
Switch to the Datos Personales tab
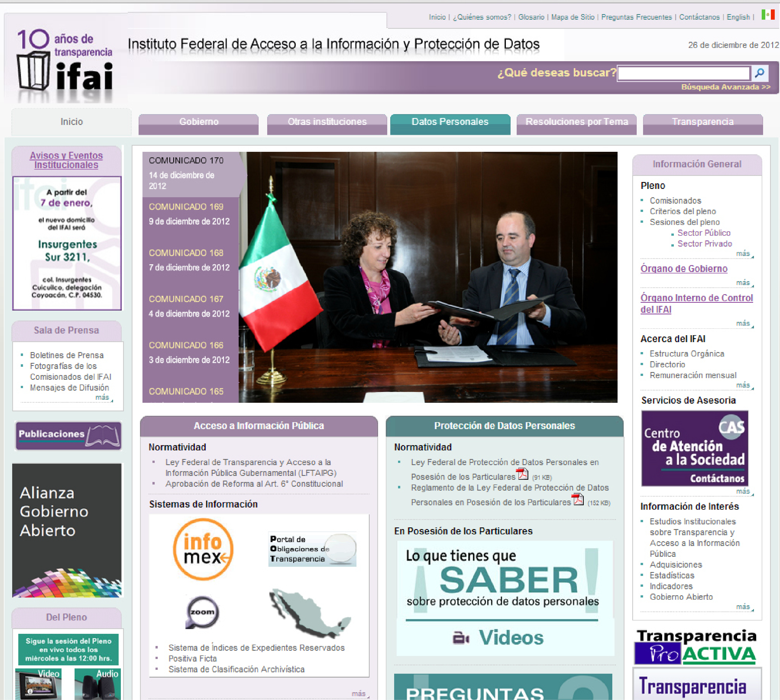pyautogui.click(x=450, y=123)
